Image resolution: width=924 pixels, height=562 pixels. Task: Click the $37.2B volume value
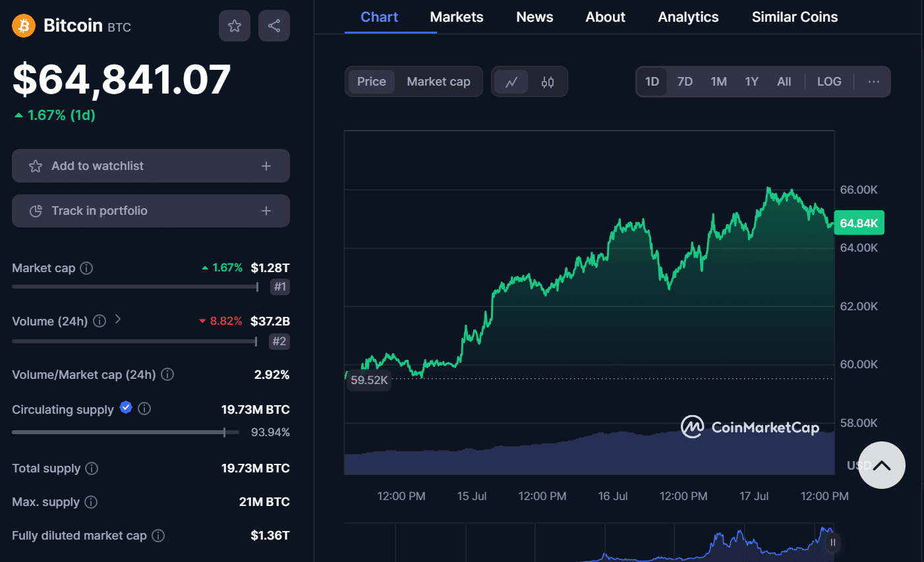270,321
